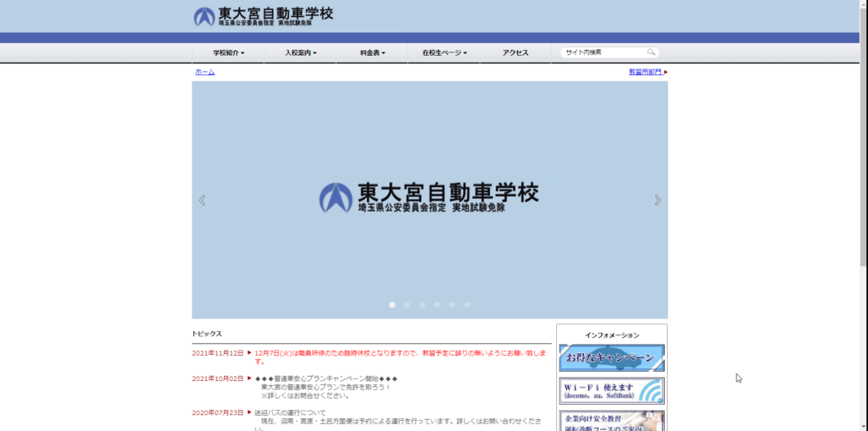The image size is (868, 431).
Task: Click the date 2020年07月23日
Action: 218,412
